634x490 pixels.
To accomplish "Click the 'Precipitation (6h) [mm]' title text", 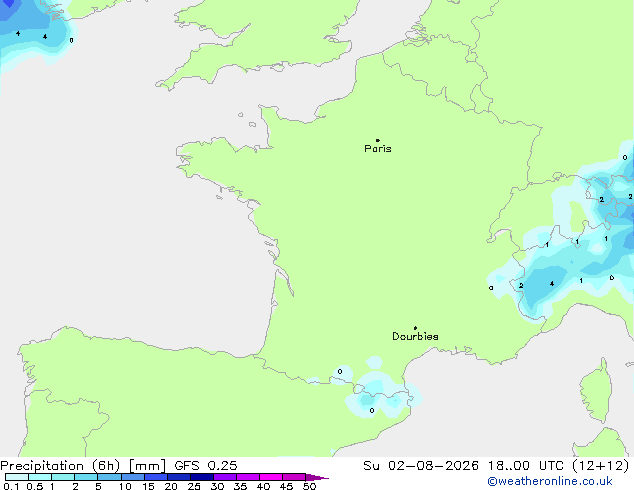I will pyautogui.click(x=83, y=466).
